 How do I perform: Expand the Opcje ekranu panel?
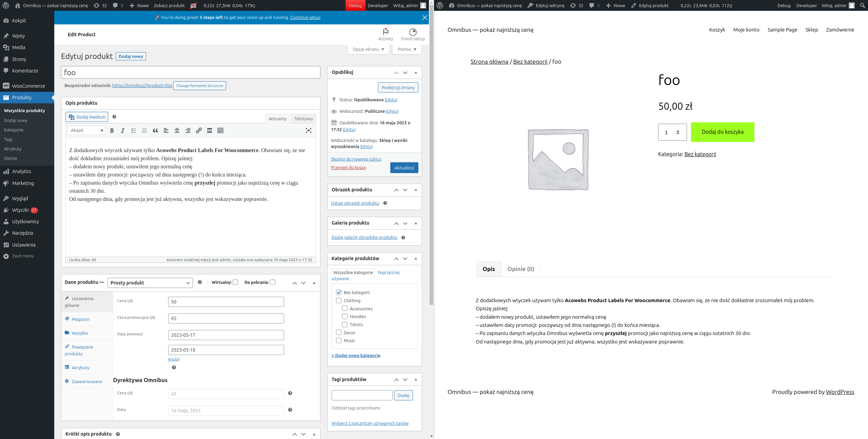(368, 49)
